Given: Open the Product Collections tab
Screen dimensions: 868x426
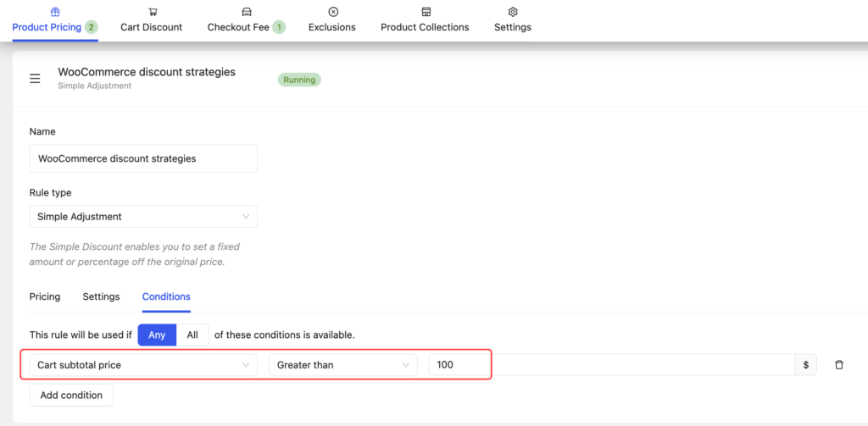Looking at the screenshot, I should 425,27.
